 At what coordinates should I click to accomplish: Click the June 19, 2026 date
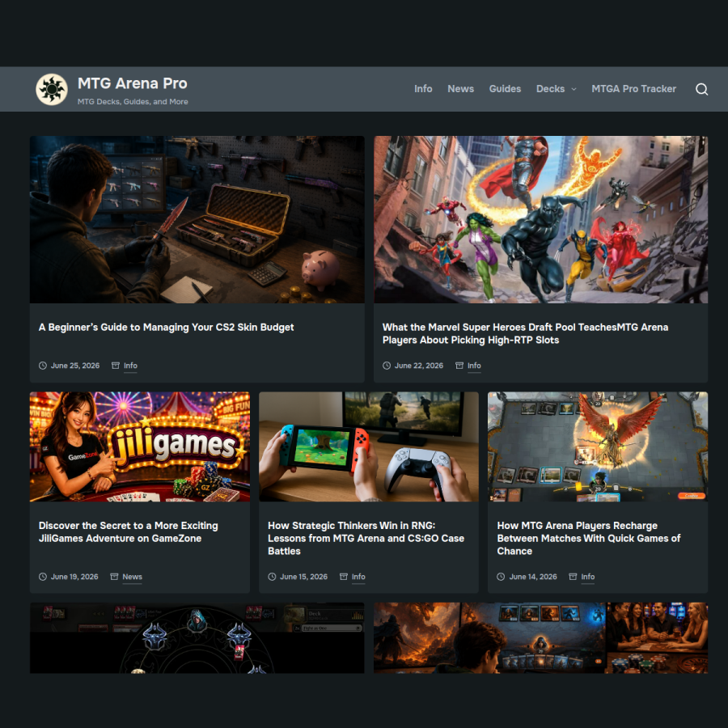pyautogui.click(x=74, y=577)
